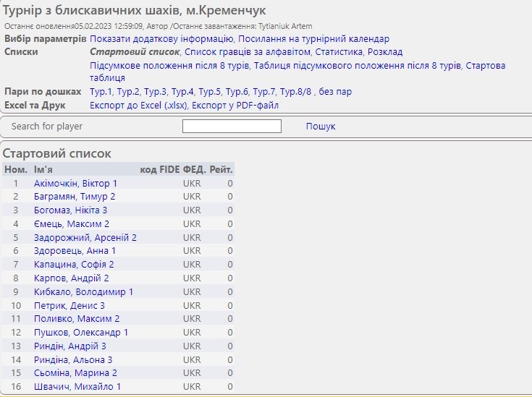Open 'Посилання на турнірний календар' link
The image size is (532, 397).
313,39
